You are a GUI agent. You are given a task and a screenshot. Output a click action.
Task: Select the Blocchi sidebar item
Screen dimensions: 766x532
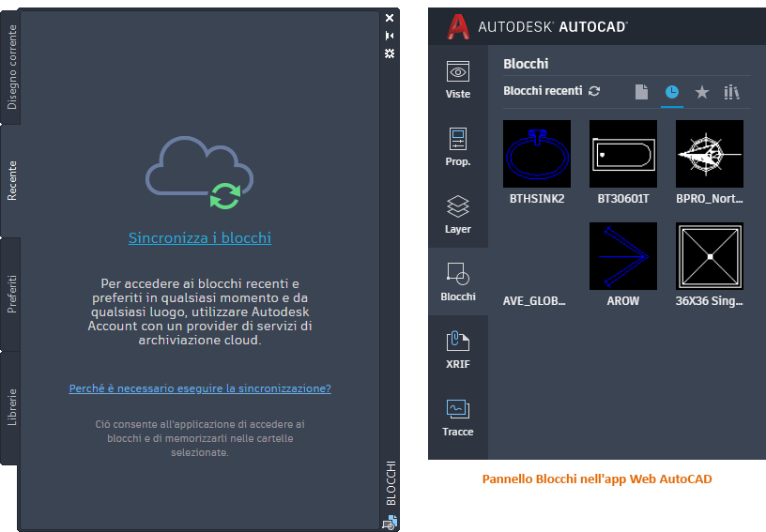(458, 281)
